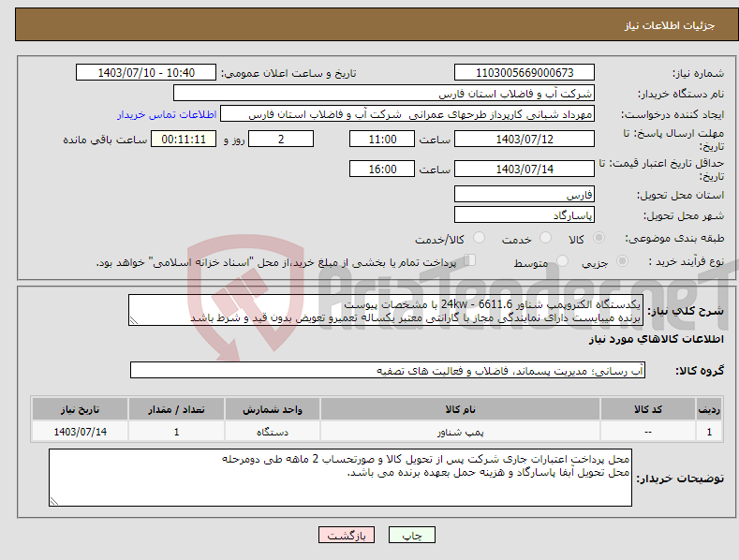739x560 pixels.
Task: Click the 1403/07/14 need date table cell
Action: [x=81, y=432]
